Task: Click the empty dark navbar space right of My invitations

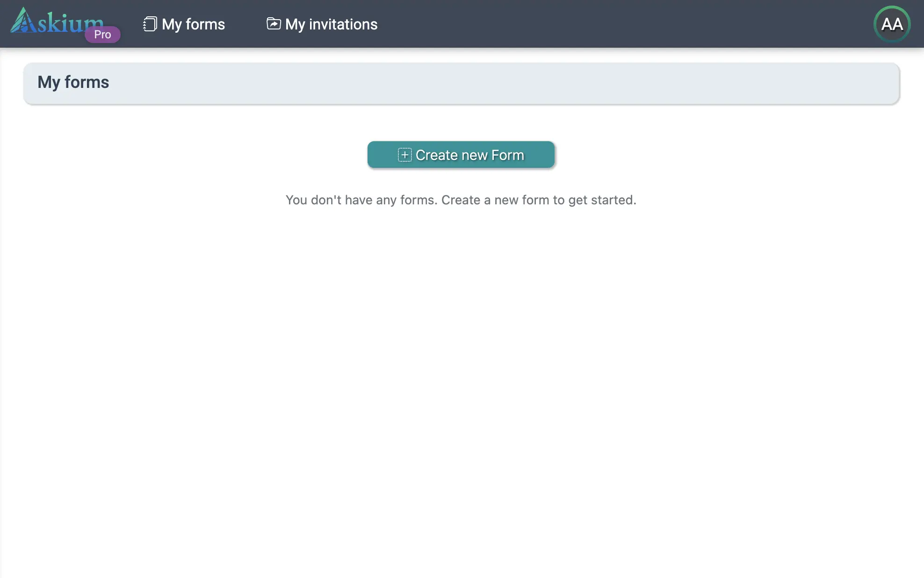Action: point(608,24)
